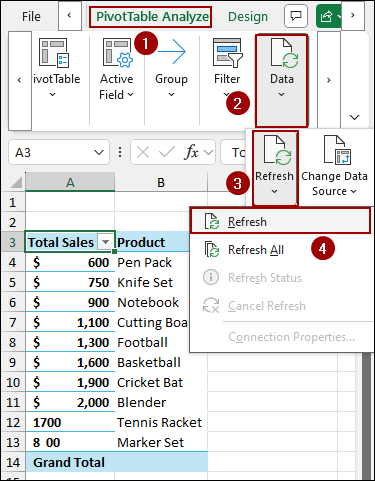375x481 pixels.
Task: Select the Pen Pack cell
Action: tap(152, 262)
